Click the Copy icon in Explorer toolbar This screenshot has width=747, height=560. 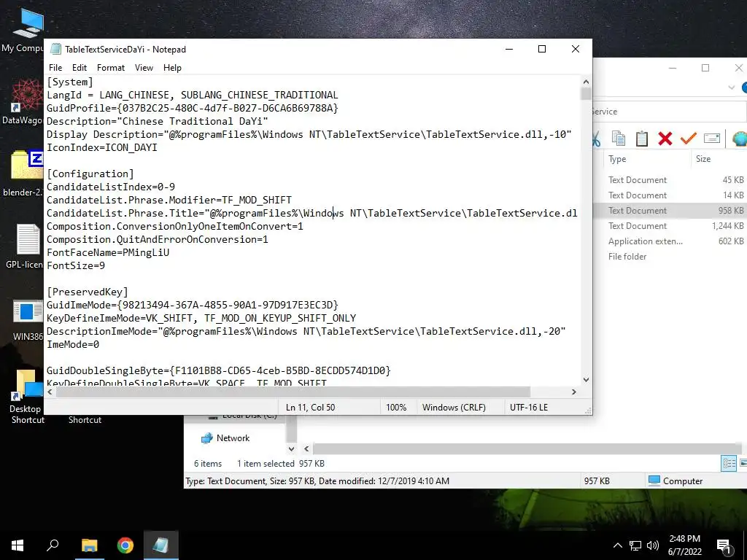(x=619, y=139)
